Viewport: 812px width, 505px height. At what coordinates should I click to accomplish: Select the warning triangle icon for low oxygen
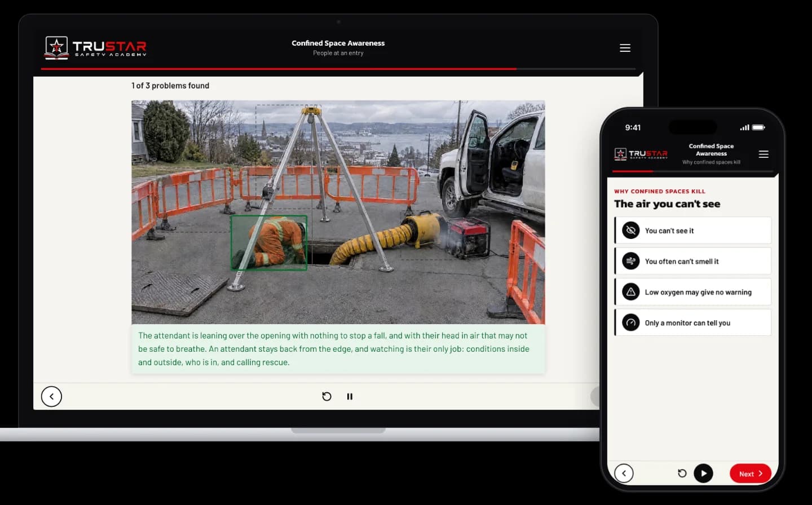point(631,292)
